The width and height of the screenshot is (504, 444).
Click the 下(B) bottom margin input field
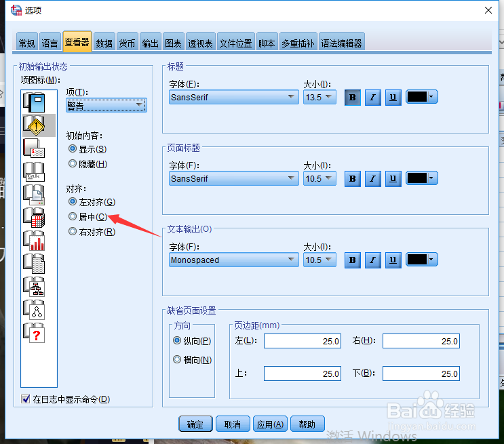pyautogui.click(x=421, y=374)
